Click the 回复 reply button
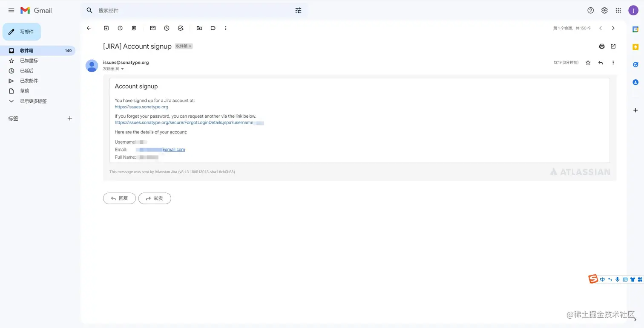The height and width of the screenshot is (328, 644). coord(119,198)
